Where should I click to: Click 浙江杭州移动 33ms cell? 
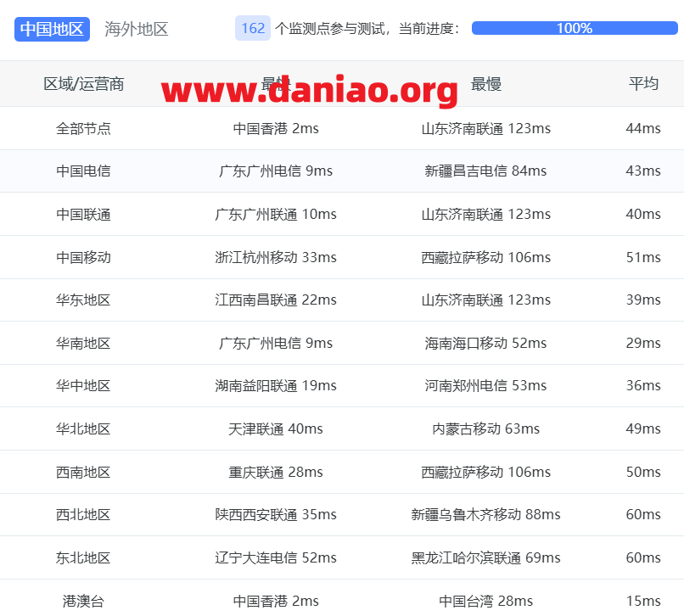coord(276,257)
